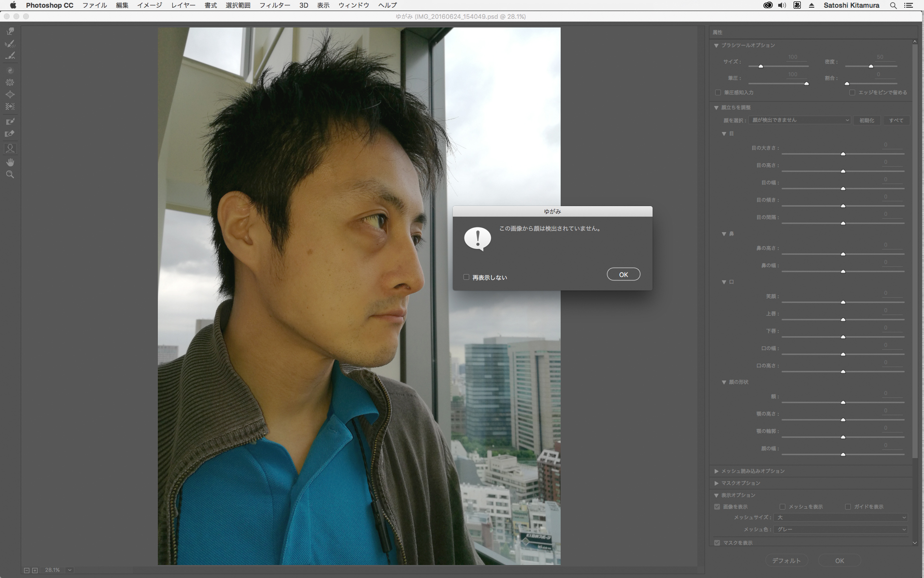924x578 pixels.
Task: Select the Zoom magnifier tool
Action: pos(10,175)
